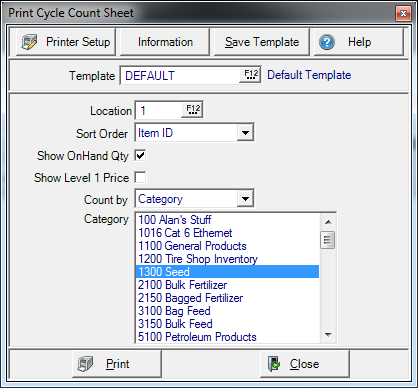
Task: Click the Print button label
Action: (x=117, y=364)
